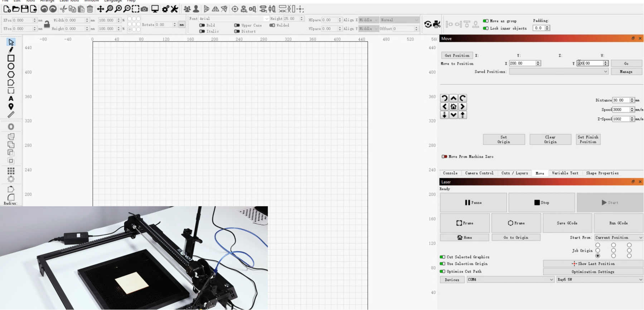Turn on the Bold text toggle
Image resolution: width=644 pixels, height=310 pixels.
202,25
